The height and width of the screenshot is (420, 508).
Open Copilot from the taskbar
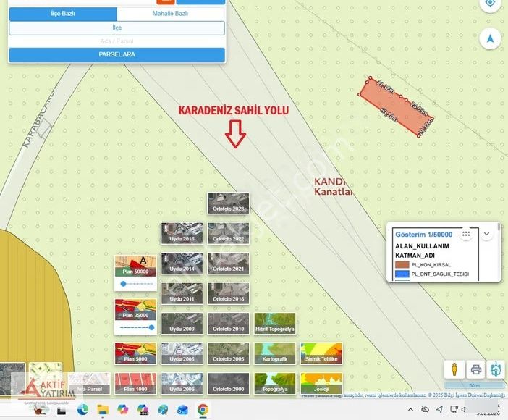pyautogui.click(x=123, y=410)
